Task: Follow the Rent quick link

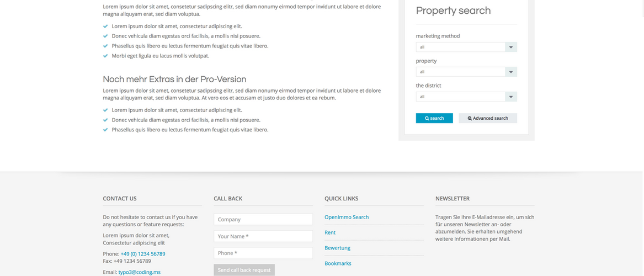Action: pos(330,232)
